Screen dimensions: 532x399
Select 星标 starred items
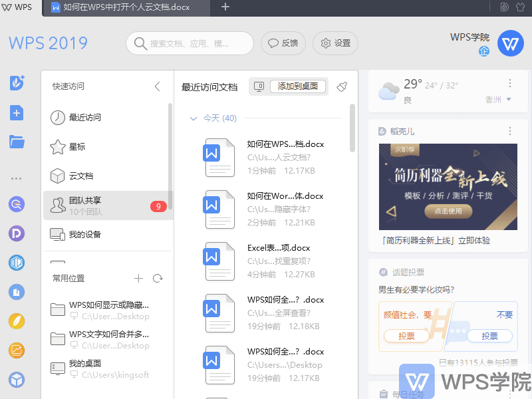pos(105,147)
